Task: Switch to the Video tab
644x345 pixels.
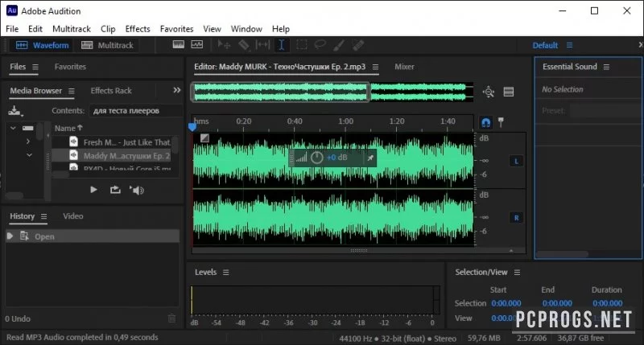Action: click(x=73, y=216)
